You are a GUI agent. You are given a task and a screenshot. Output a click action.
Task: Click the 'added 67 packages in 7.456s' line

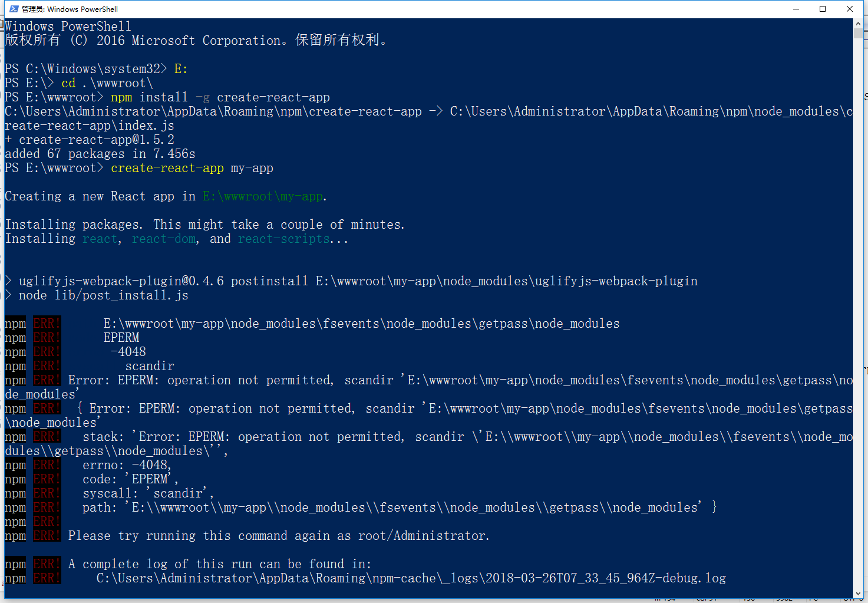100,154
